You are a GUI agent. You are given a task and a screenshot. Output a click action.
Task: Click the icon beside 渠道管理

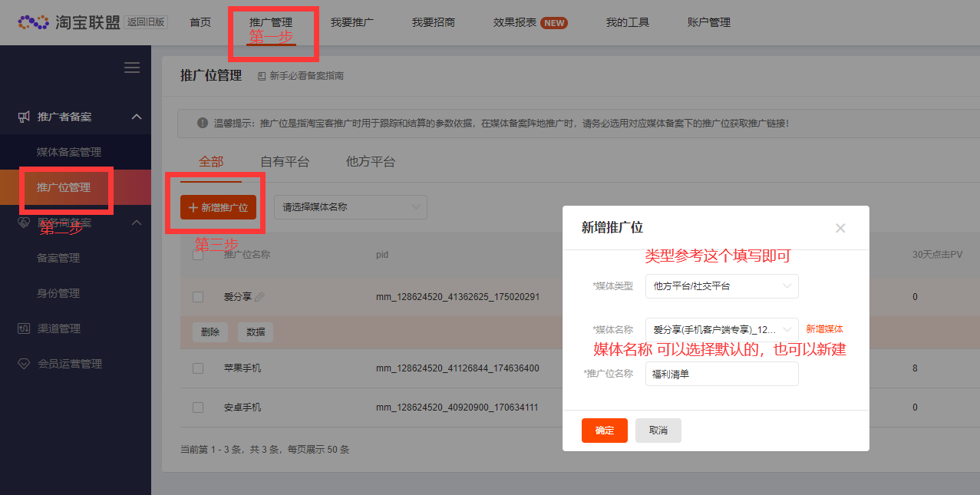24,328
